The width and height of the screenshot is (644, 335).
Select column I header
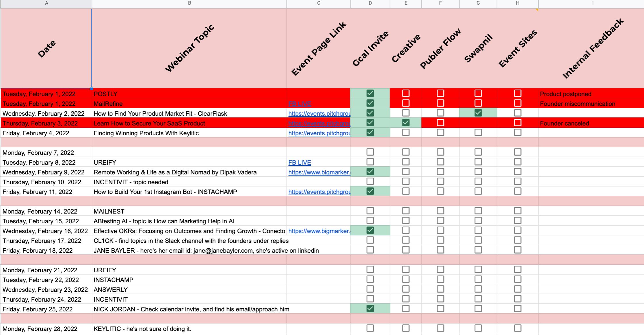point(592,3)
